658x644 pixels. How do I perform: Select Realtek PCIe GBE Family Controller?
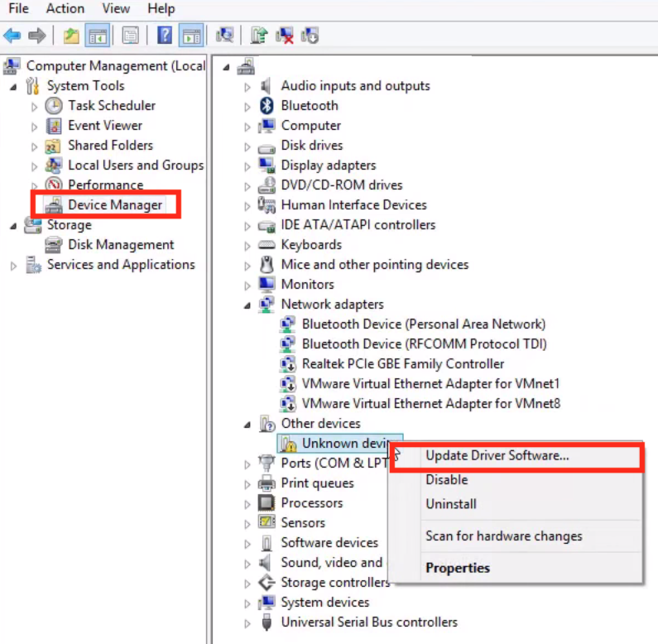[403, 364]
